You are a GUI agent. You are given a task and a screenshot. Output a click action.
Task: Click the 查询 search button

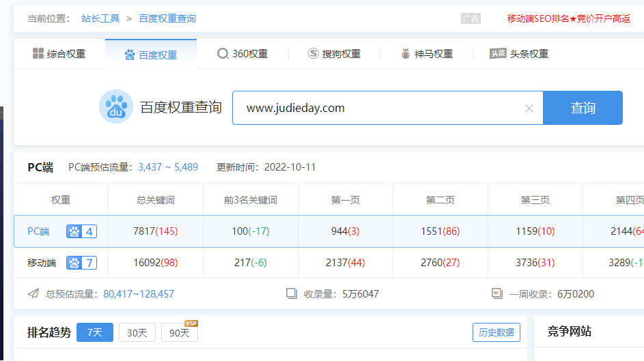[583, 108]
